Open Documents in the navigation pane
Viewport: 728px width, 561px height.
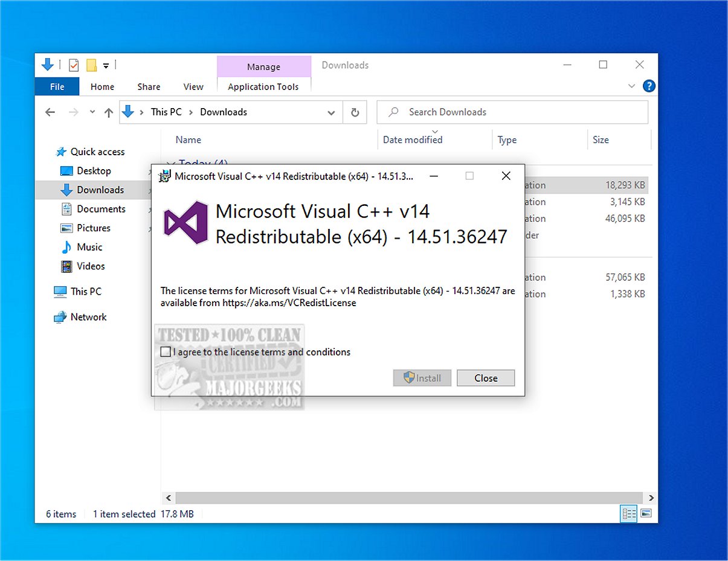point(101,209)
